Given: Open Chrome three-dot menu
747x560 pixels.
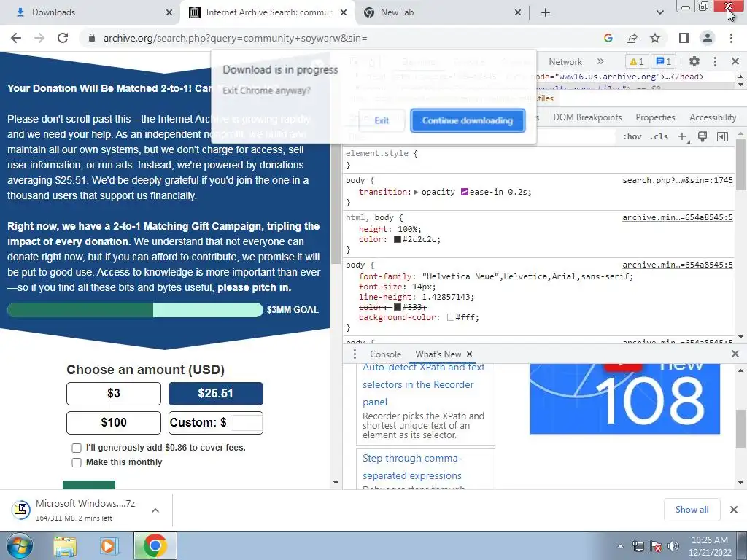Looking at the screenshot, I should point(731,38).
